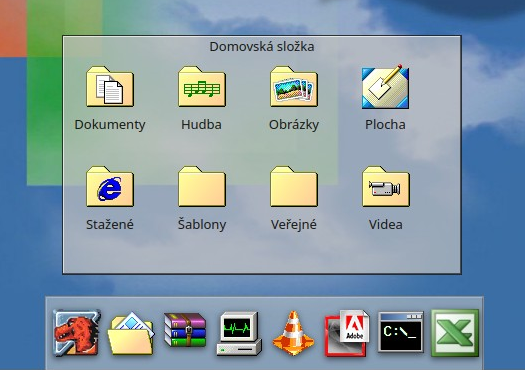This screenshot has height=370, width=525.
Task: Open the system monitor computer icon
Action: coord(239,333)
